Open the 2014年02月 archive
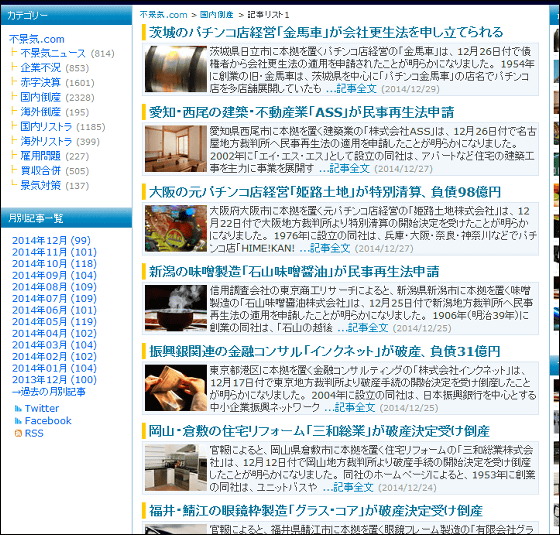560x535 pixels. coord(54,356)
